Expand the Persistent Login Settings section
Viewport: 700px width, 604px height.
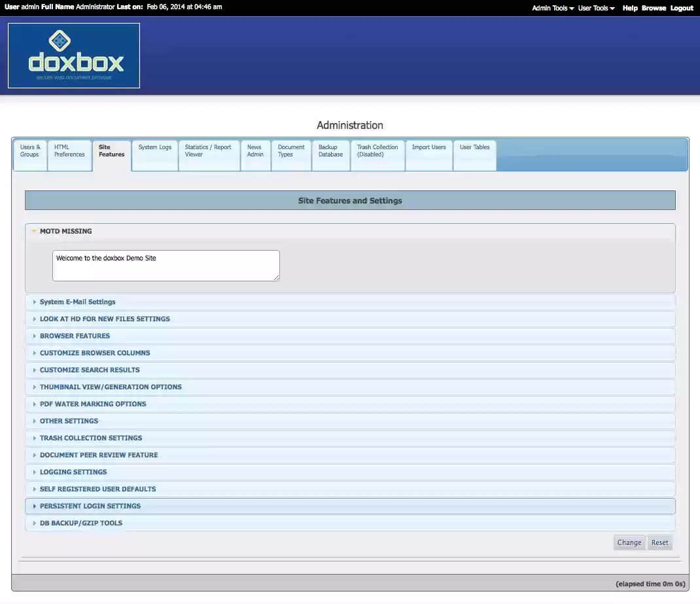point(90,506)
